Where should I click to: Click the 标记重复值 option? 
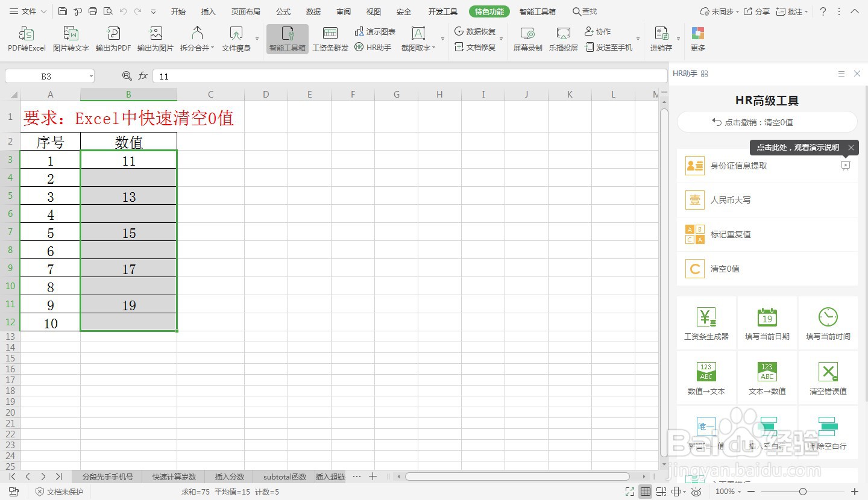pos(767,234)
